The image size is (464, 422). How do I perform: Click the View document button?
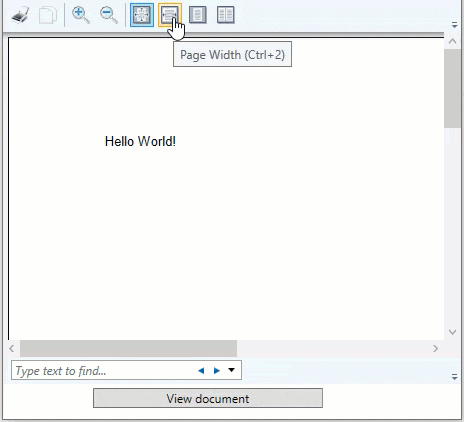click(x=208, y=398)
